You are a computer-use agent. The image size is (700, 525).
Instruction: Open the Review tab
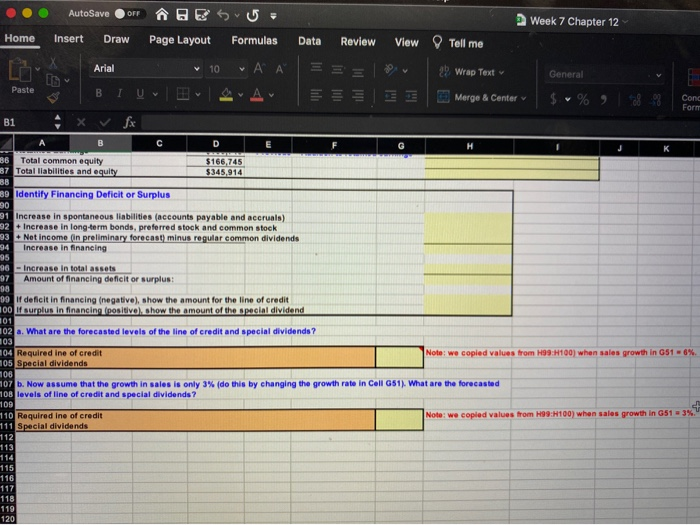coord(358,42)
